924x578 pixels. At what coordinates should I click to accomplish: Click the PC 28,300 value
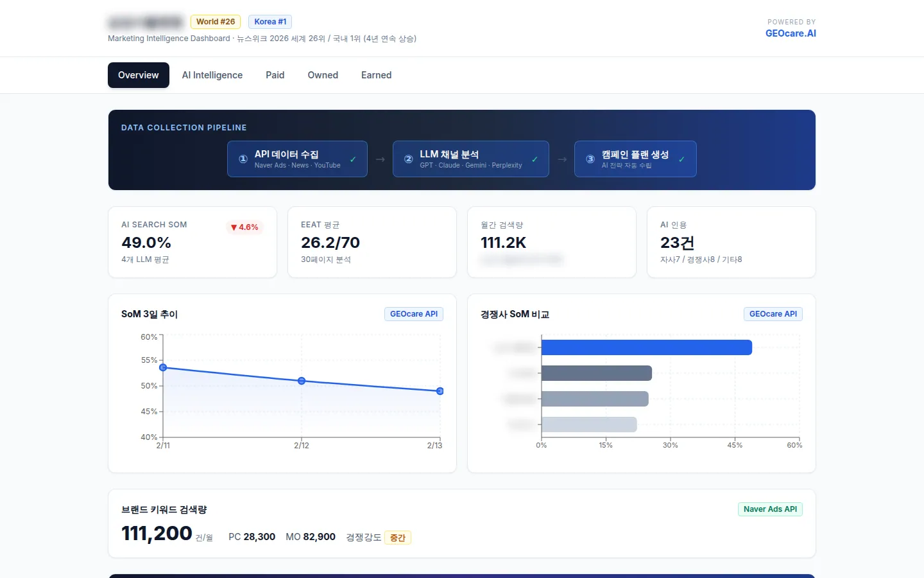tap(252, 537)
